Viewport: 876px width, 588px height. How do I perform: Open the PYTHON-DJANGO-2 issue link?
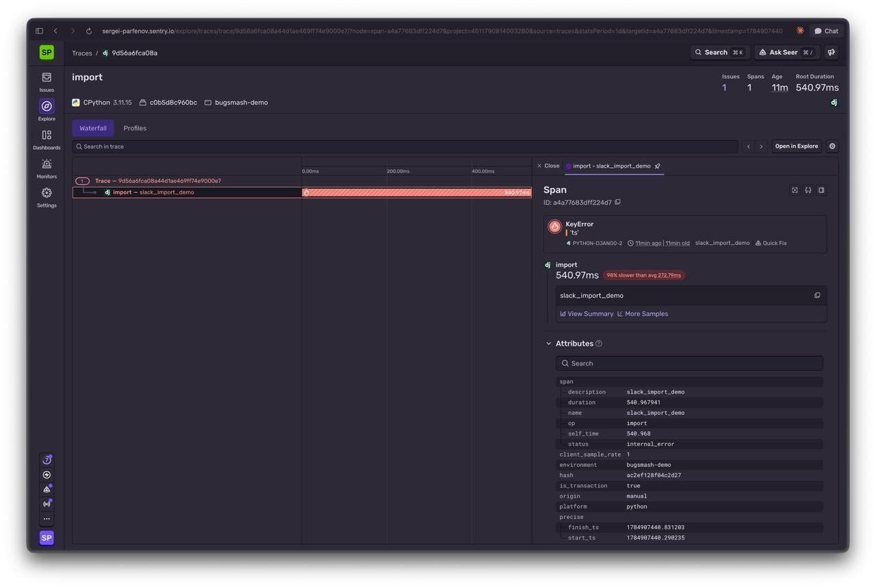point(594,243)
